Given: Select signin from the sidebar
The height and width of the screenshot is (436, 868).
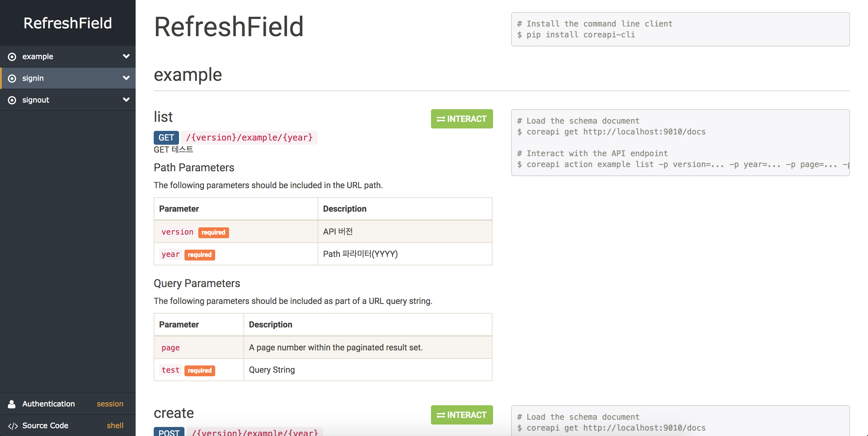Looking at the screenshot, I should pyautogui.click(x=33, y=78).
